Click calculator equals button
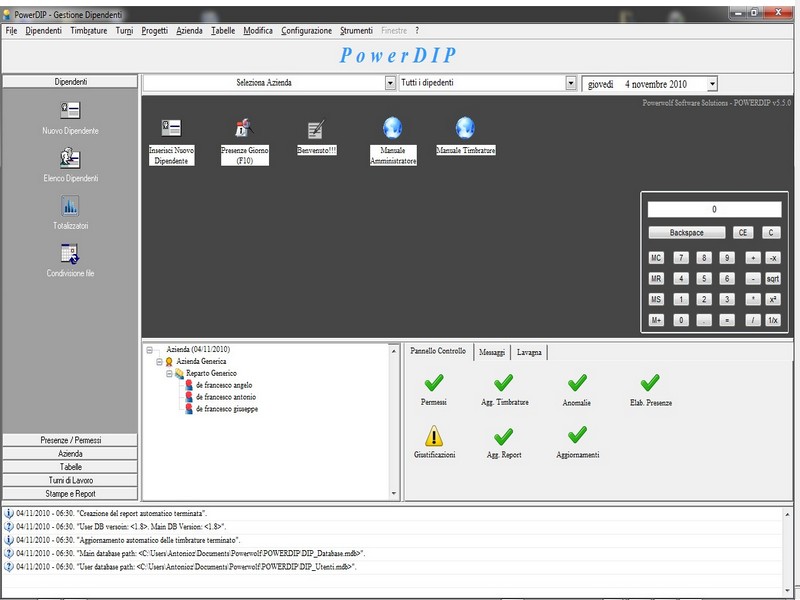Viewport: 800px width, 600px height. click(x=727, y=320)
